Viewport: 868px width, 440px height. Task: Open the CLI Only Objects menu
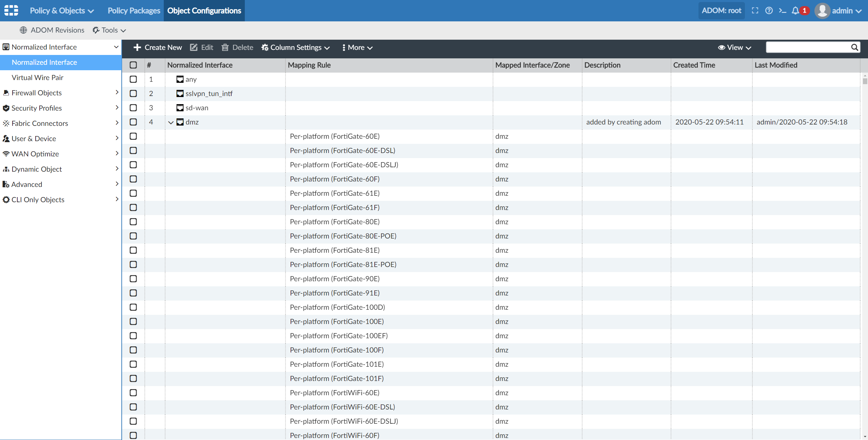click(61, 199)
